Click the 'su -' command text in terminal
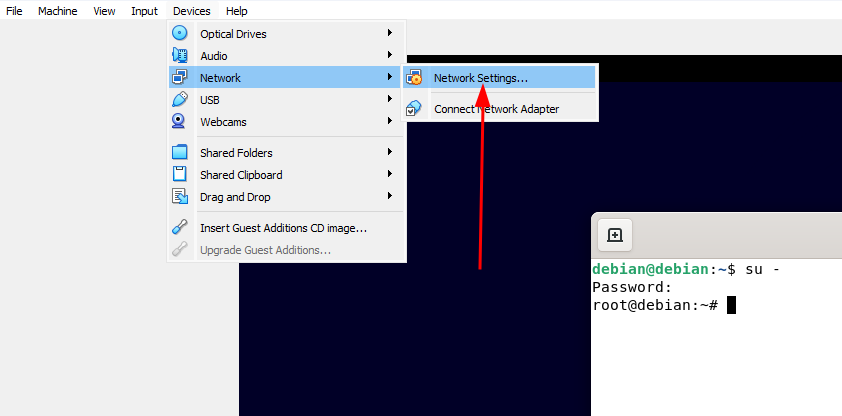Image resolution: width=842 pixels, height=416 pixels. 763,269
